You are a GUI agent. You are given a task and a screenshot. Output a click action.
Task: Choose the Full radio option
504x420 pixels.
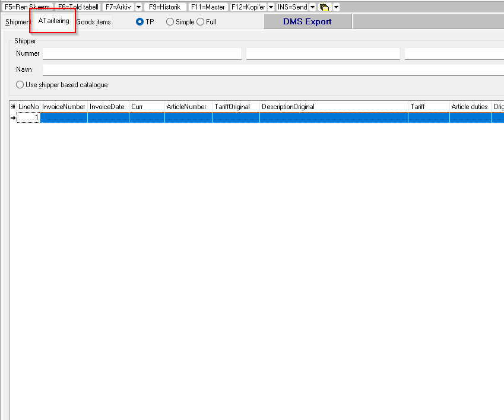(200, 22)
